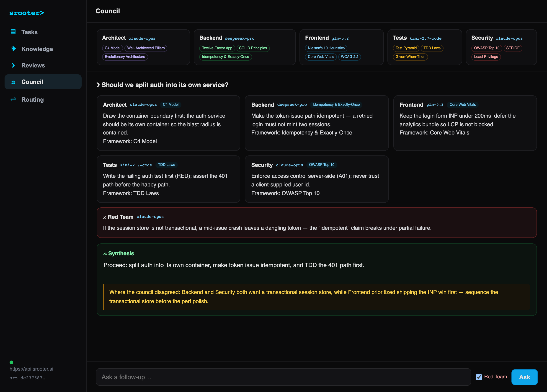The image size is (547, 392).
Task: Select the Given-When-Then tag
Action: click(410, 57)
